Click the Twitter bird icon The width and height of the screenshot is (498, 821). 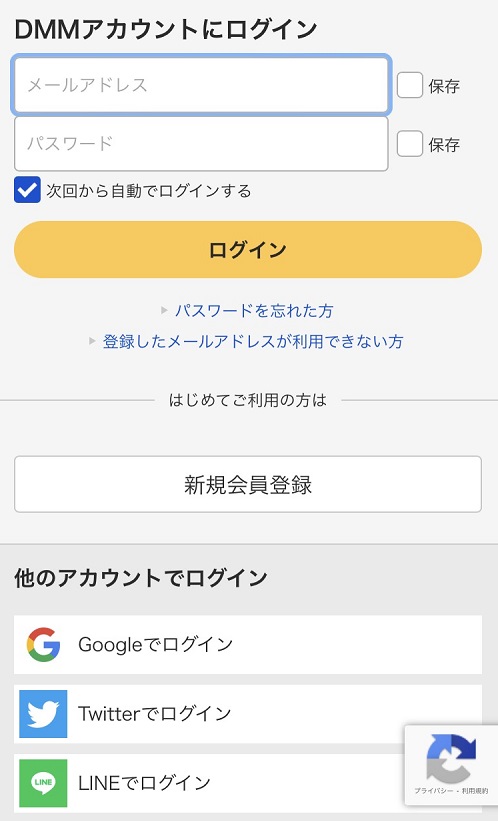(x=43, y=714)
